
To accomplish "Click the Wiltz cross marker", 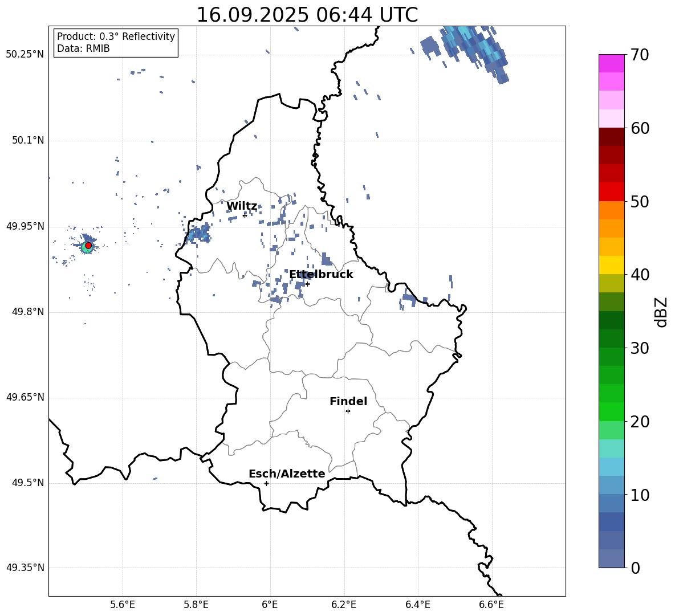I will (245, 215).
